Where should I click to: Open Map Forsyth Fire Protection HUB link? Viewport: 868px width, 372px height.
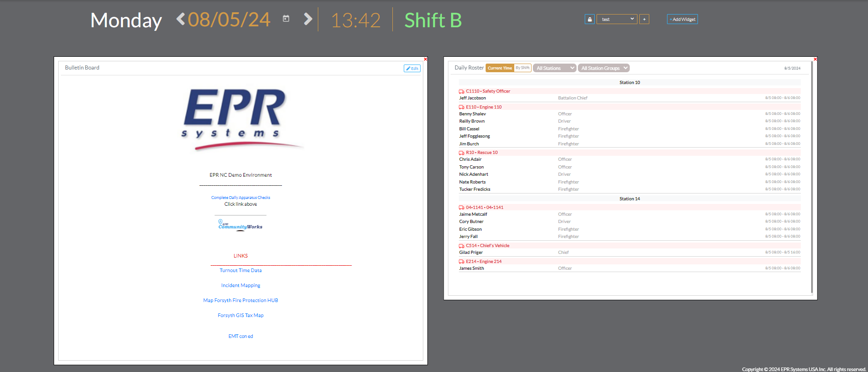pyautogui.click(x=241, y=300)
